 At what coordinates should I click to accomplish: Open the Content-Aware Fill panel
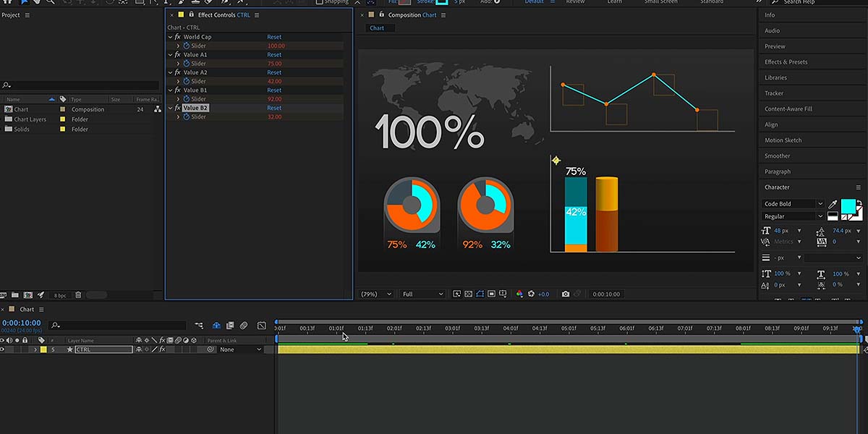click(788, 109)
